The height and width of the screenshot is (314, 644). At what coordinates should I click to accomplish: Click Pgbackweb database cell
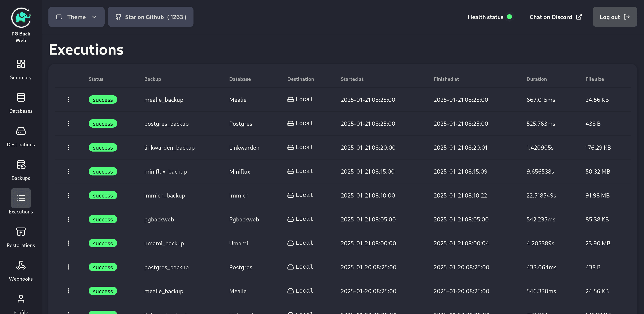[244, 219]
